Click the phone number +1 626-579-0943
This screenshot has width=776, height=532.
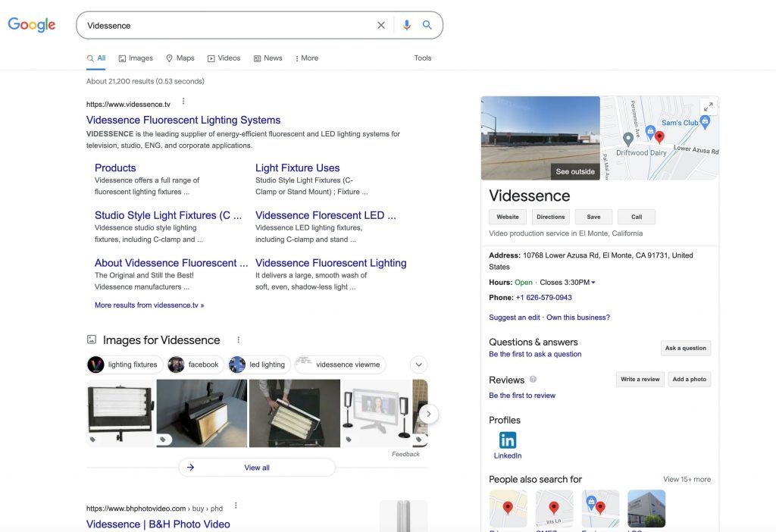tap(544, 297)
